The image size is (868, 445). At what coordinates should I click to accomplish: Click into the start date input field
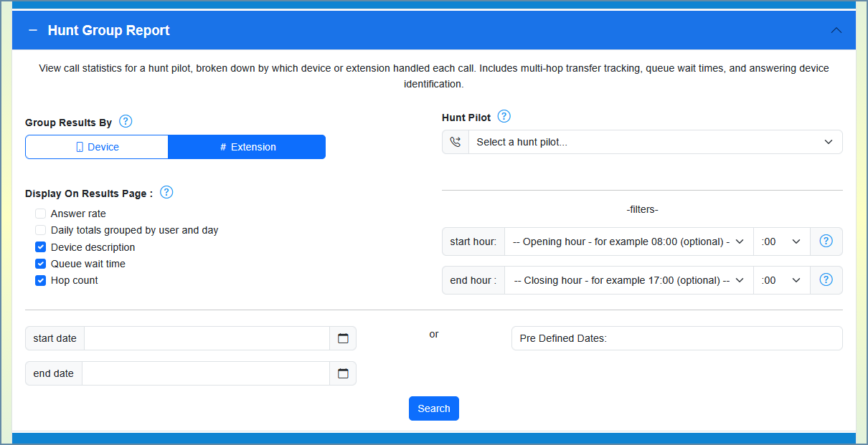pos(207,338)
